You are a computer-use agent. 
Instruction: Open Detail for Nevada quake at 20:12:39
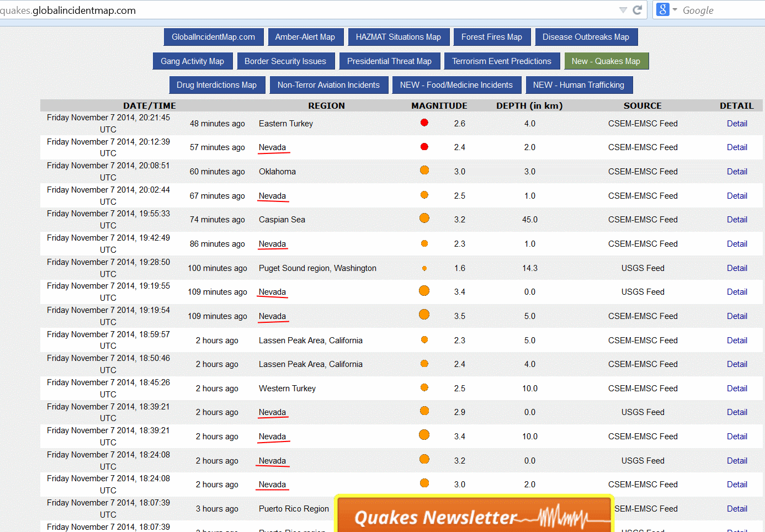[x=737, y=147]
